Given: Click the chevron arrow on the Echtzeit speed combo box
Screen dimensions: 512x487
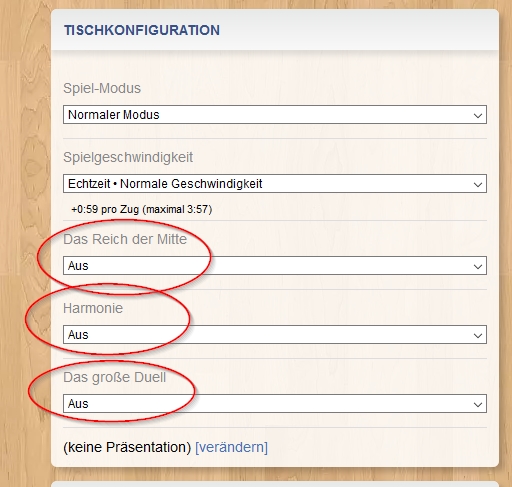Looking at the screenshot, I should [x=478, y=185].
